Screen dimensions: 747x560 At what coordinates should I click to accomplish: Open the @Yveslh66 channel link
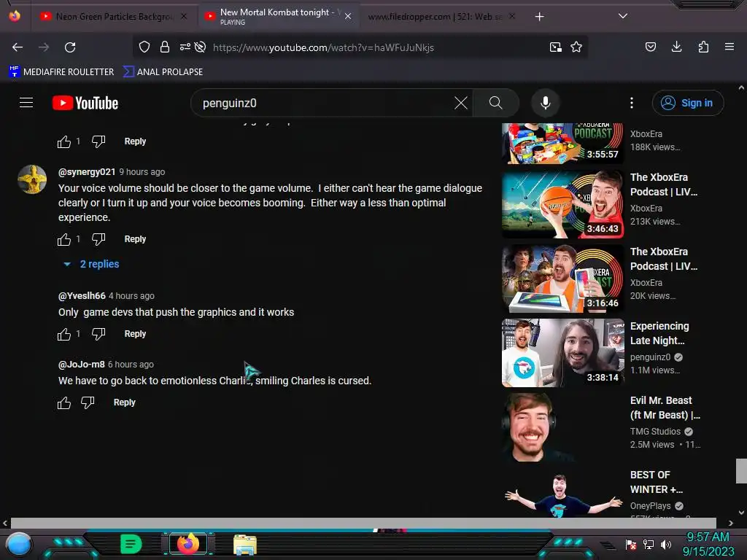(x=82, y=296)
